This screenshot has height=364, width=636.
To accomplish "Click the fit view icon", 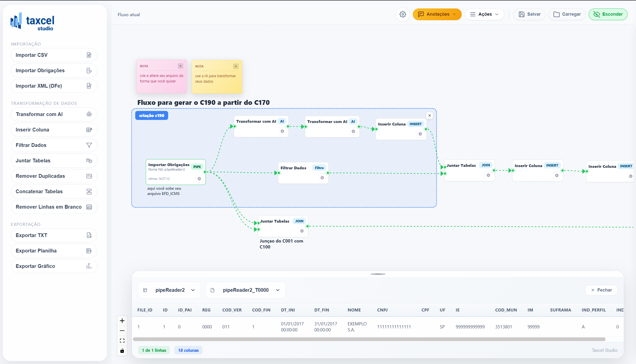I will [122, 341].
